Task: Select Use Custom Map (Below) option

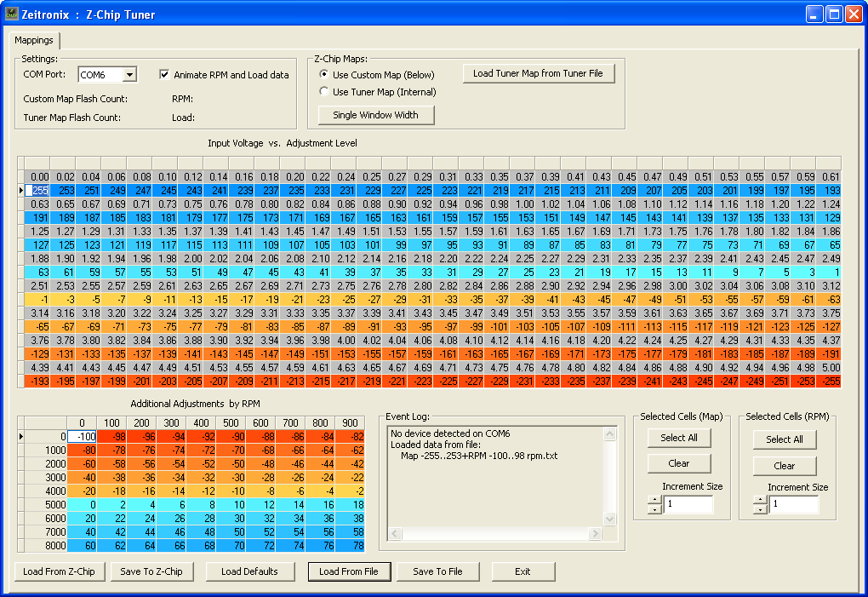Action: click(x=324, y=75)
